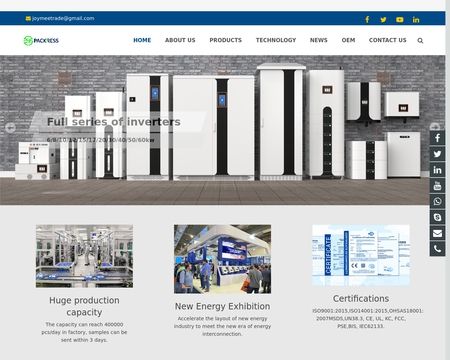Go to previous slide with left arrow
The image size is (450, 360).
click(x=11, y=128)
